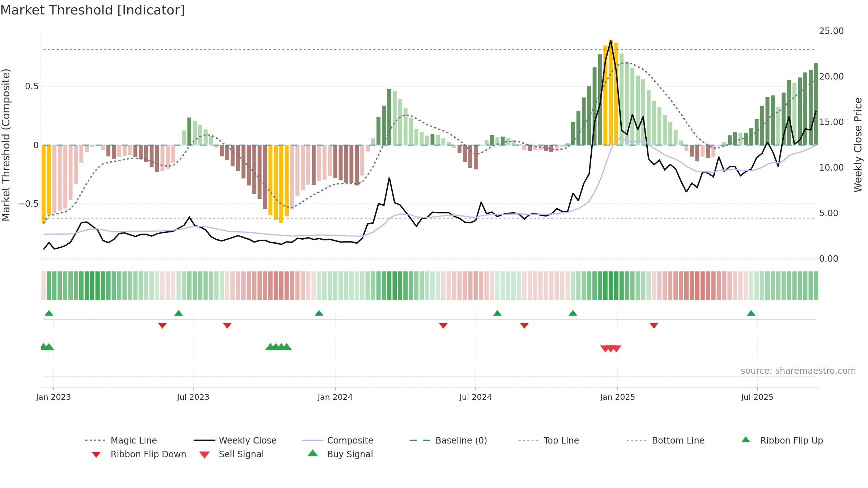Click the sell signal cluster near Jan 2025
868x488 pixels.
[x=611, y=348]
